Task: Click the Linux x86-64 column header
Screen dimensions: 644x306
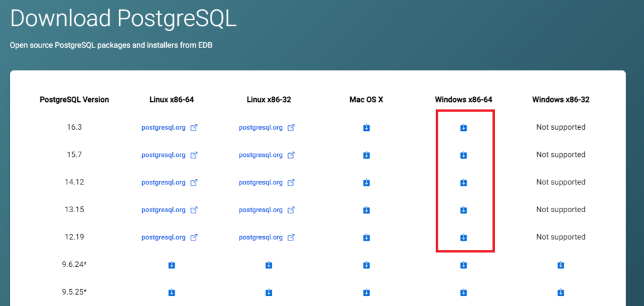Action: (x=172, y=99)
